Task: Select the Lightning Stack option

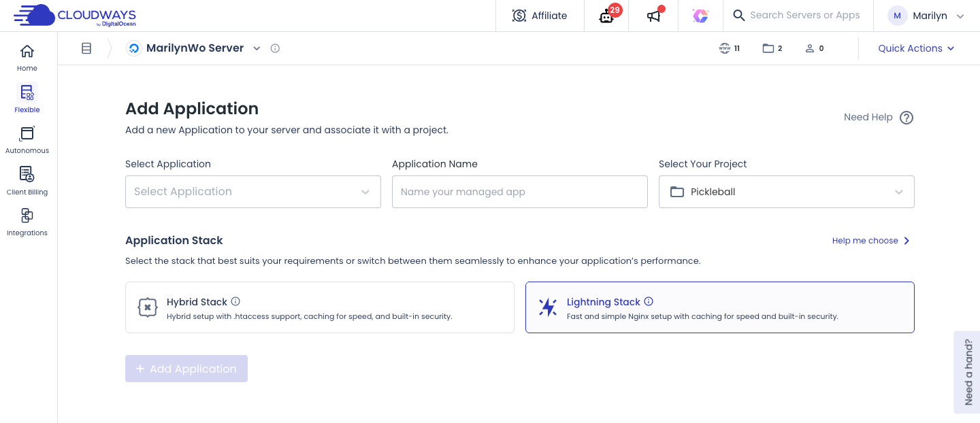Action: [719, 307]
